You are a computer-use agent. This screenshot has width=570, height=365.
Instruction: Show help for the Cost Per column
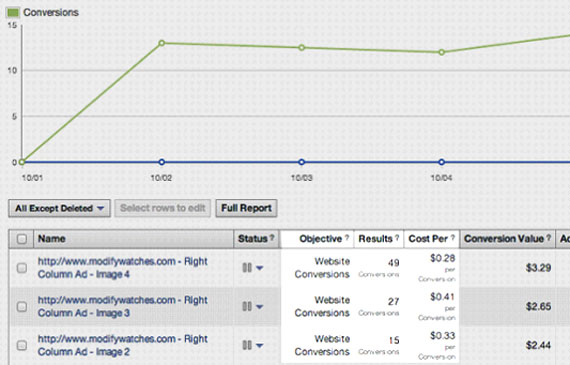pyautogui.click(x=453, y=238)
